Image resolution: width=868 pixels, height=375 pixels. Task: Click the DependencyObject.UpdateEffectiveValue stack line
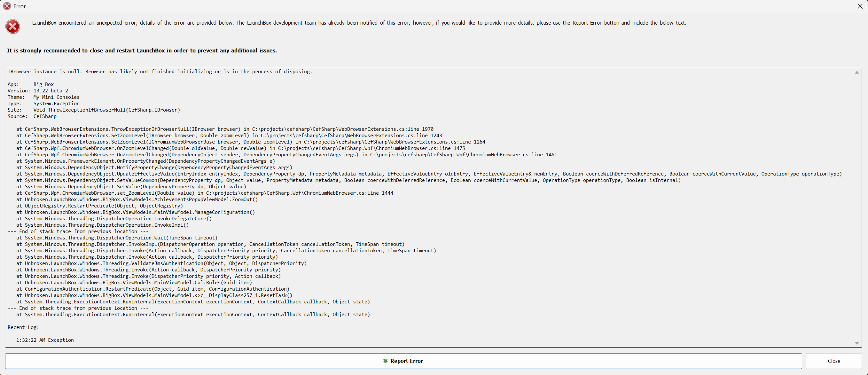(x=429, y=174)
